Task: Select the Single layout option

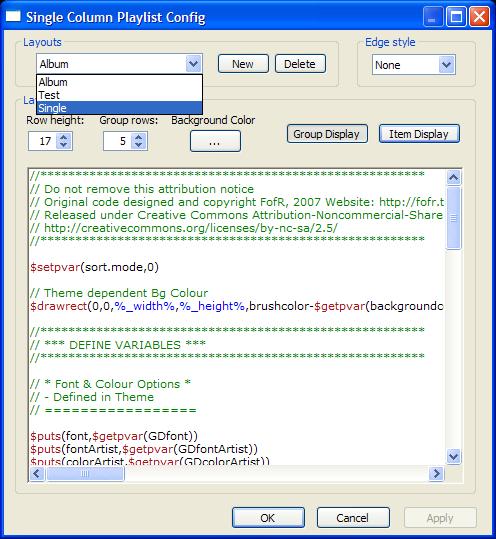Action: tap(119, 108)
